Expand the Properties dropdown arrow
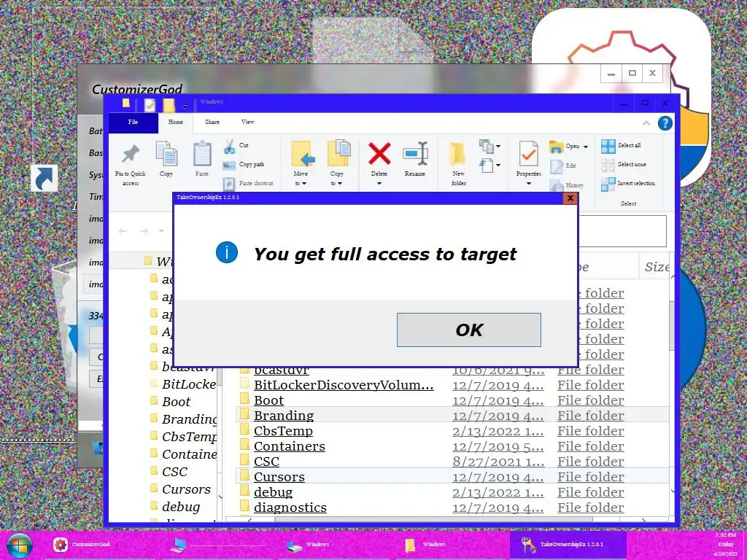This screenshot has width=747, height=560. click(529, 183)
